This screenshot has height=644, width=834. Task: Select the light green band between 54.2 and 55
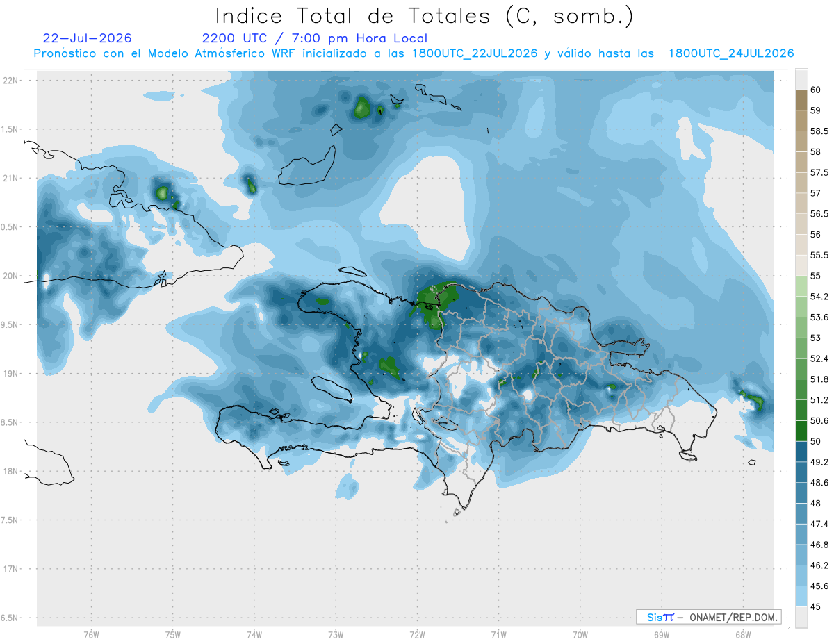(x=801, y=286)
